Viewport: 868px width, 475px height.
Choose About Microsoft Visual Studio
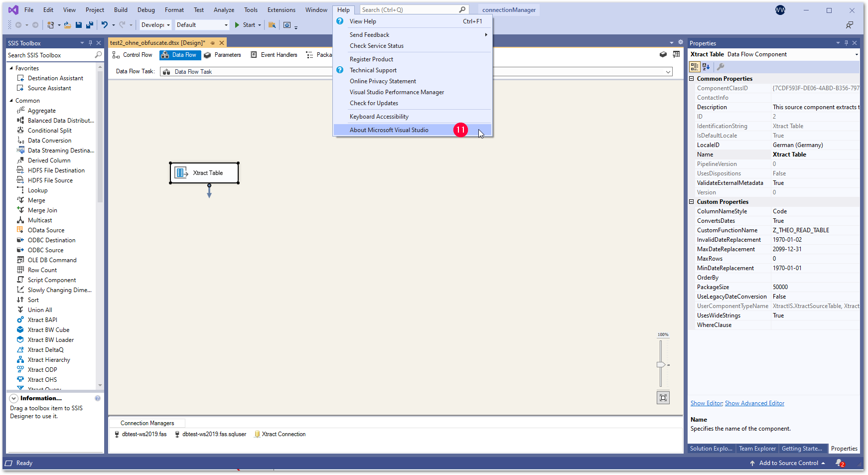[x=389, y=130]
